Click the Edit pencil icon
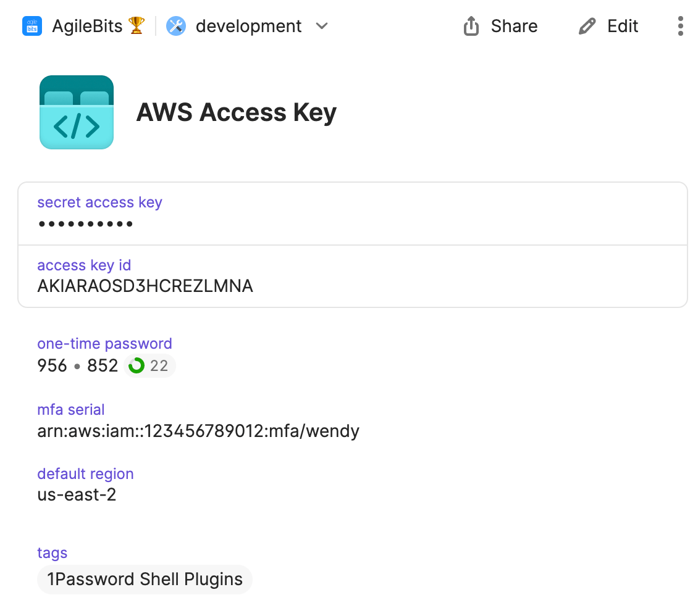 tap(586, 26)
